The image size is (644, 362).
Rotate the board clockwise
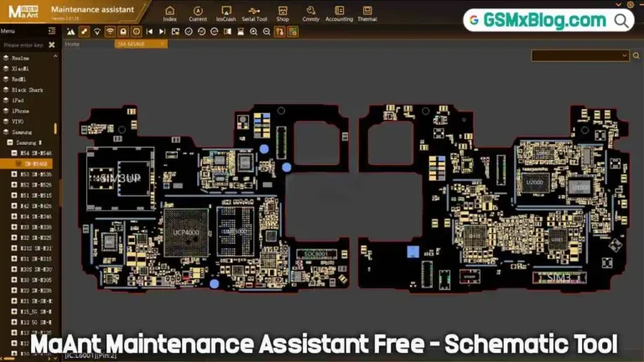click(x=215, y=32)
